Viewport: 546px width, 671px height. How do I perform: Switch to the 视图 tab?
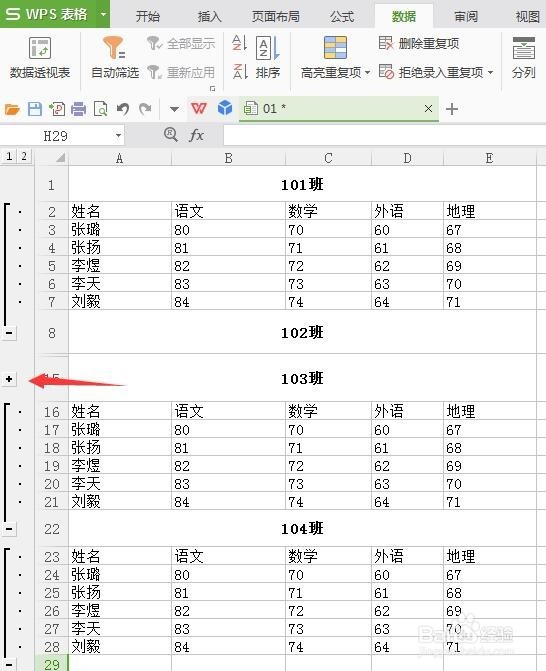click(528, 17)
